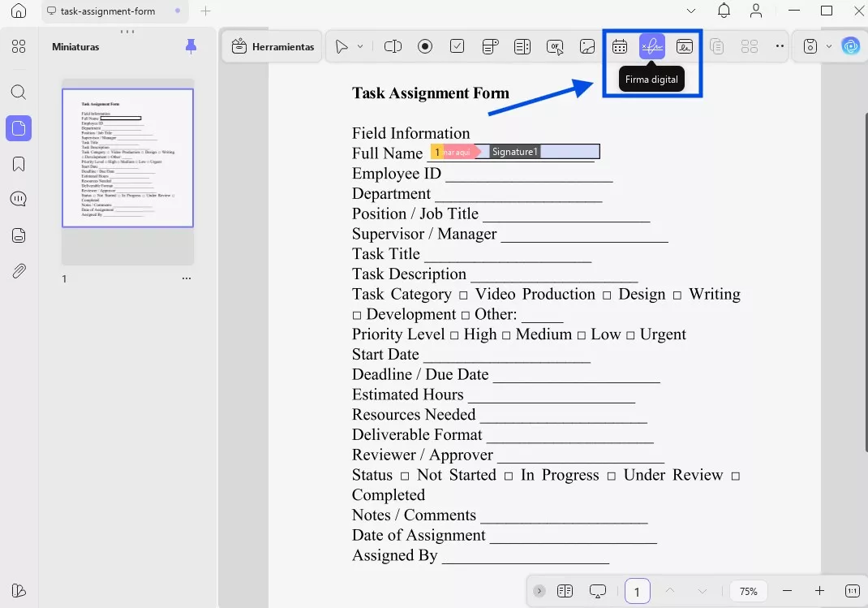
Task: Click the zoom out minus button
Action: pos(787,591)
